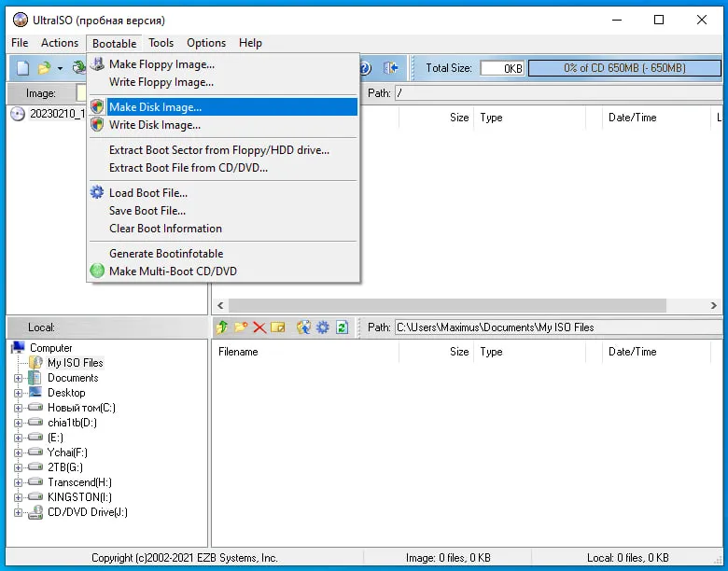Click the Exit door icon in the toolbar
728x571 pixels.
coord(391,68)
